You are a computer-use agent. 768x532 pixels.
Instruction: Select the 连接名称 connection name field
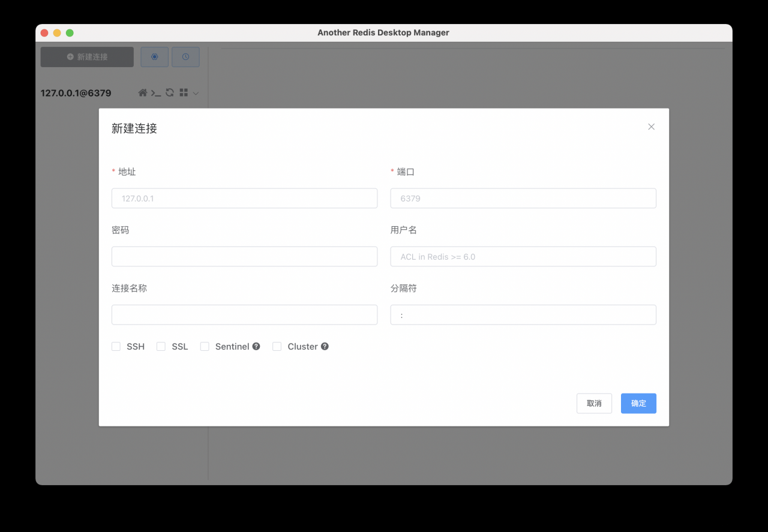(x=244, y=315)
